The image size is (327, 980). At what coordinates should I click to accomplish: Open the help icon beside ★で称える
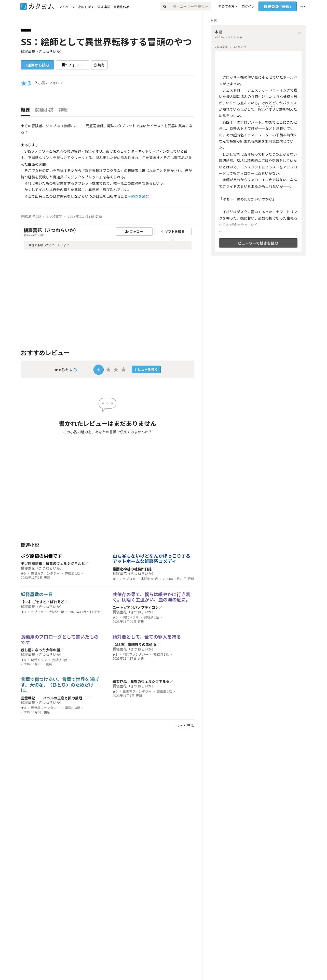(75, 370)
